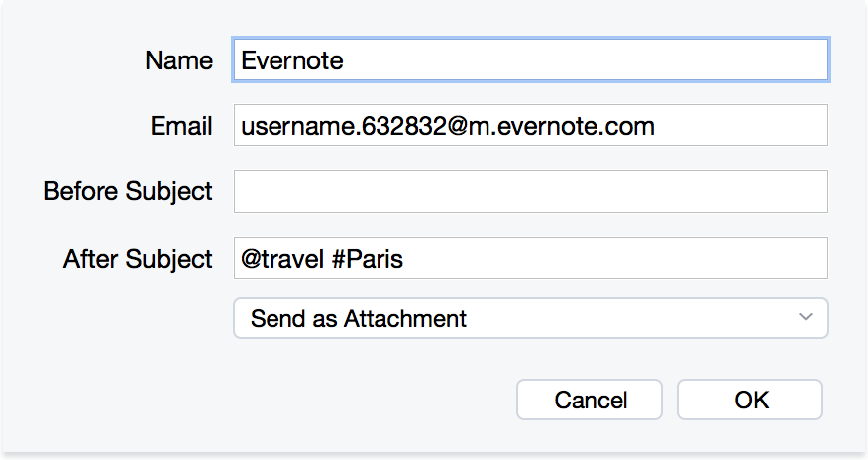The image size is (868, 460).
Task: Click the word Evernote in Name field
Action: click(x=292, y=60)
